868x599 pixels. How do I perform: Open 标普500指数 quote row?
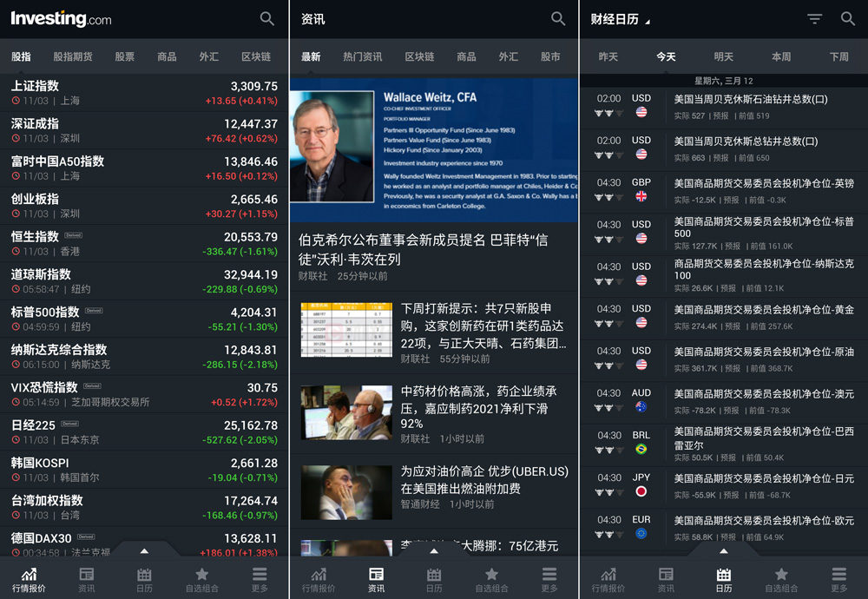click(x=144, y=319)
